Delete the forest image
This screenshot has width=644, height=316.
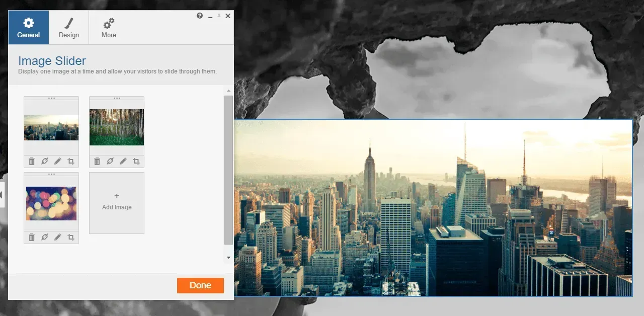[97, 162]
